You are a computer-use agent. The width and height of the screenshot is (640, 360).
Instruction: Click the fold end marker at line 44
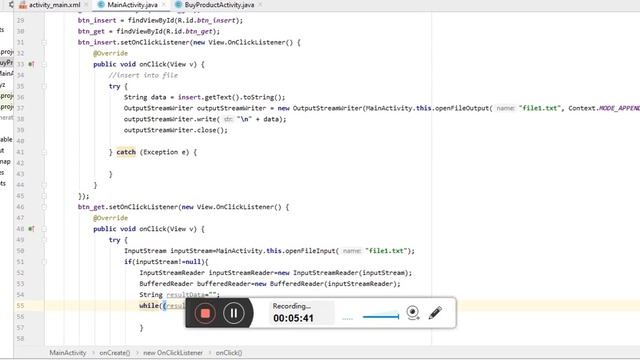click(44, 185)
